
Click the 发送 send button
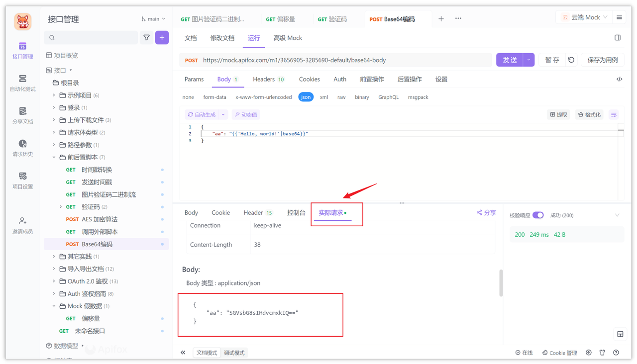[510, 60]
